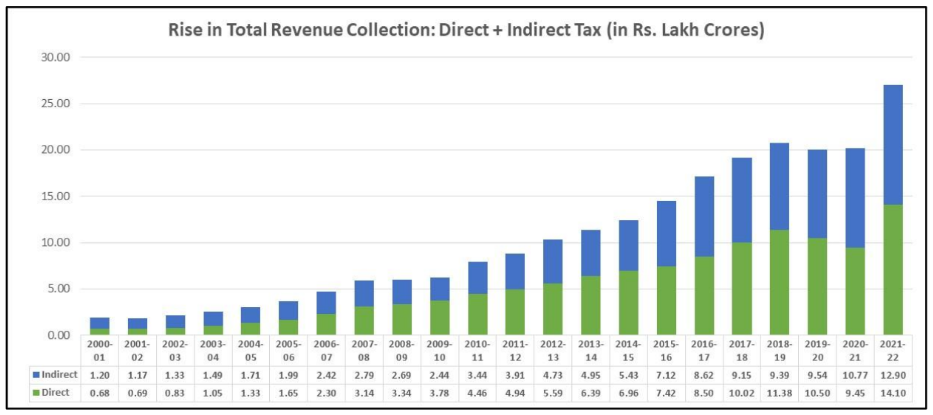
Task: Select the Direct value 9.45 cell
Action: coord(855,393)
